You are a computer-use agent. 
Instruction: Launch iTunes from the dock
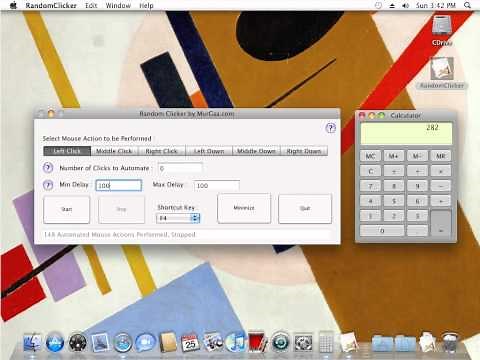pyautogui.click(x=235, y=343)
